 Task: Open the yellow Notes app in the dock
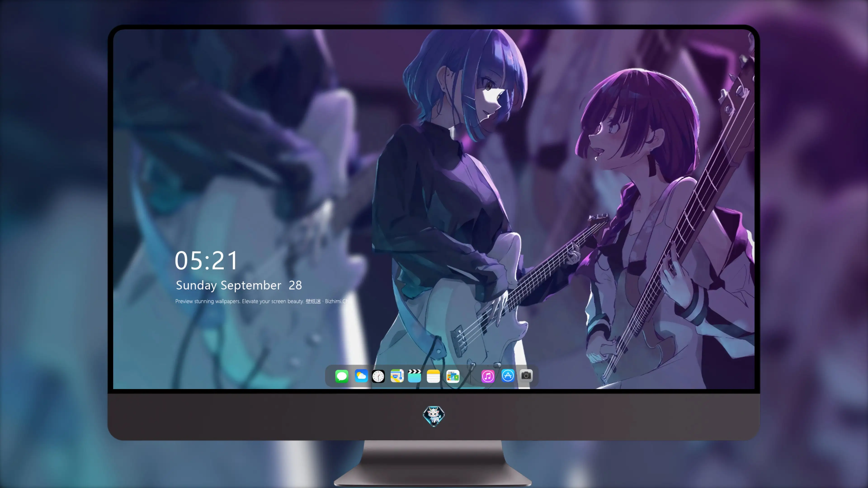tap(433, 376)
